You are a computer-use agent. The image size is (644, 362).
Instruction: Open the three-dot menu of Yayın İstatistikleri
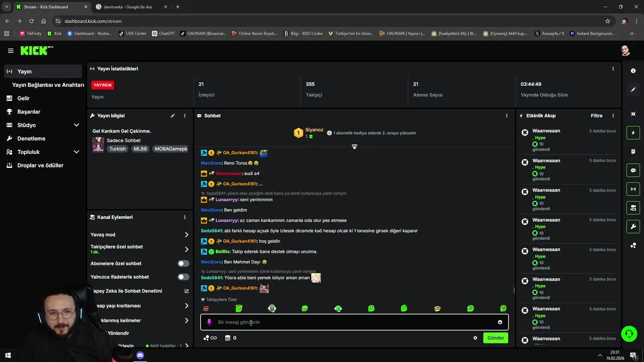click(613, 69)
